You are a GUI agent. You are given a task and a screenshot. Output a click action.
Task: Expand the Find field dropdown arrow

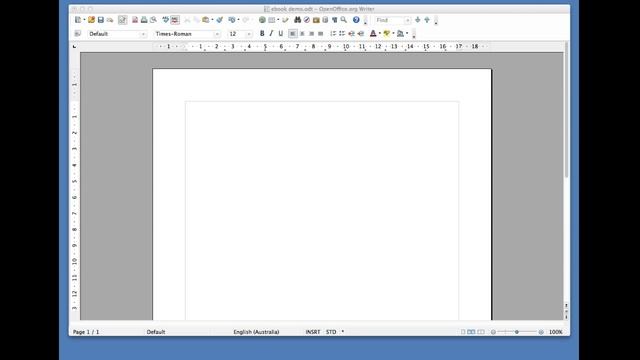[x=407, y=20]
